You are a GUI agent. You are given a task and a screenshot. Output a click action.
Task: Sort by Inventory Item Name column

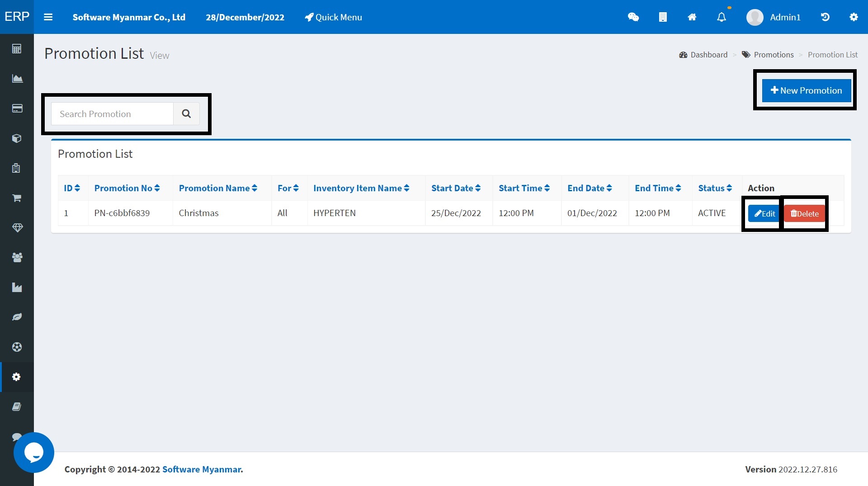click(361, 188)
